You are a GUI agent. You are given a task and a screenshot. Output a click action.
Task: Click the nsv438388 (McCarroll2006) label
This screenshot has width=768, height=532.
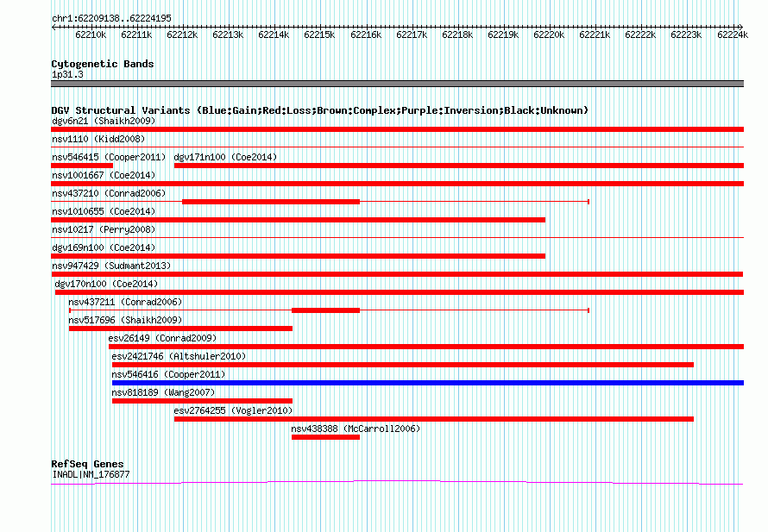click(356, 429)
